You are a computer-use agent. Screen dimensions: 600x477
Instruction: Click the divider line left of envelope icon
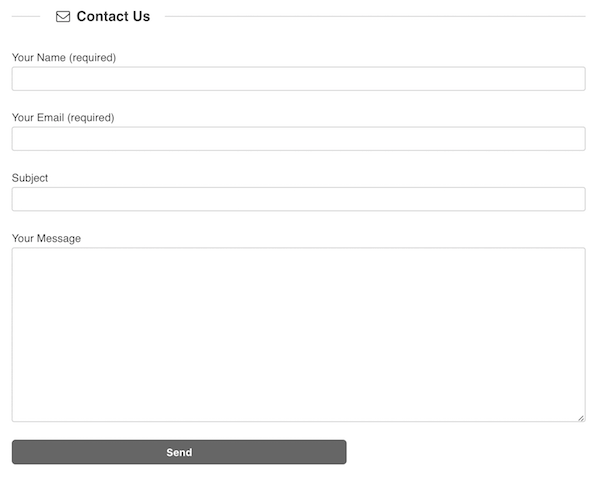(26, 16)
